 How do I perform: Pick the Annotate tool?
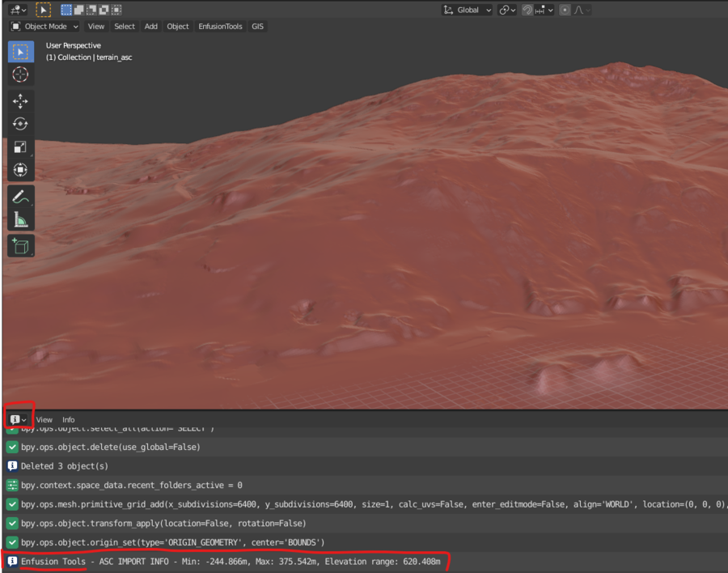coord(20,196)
